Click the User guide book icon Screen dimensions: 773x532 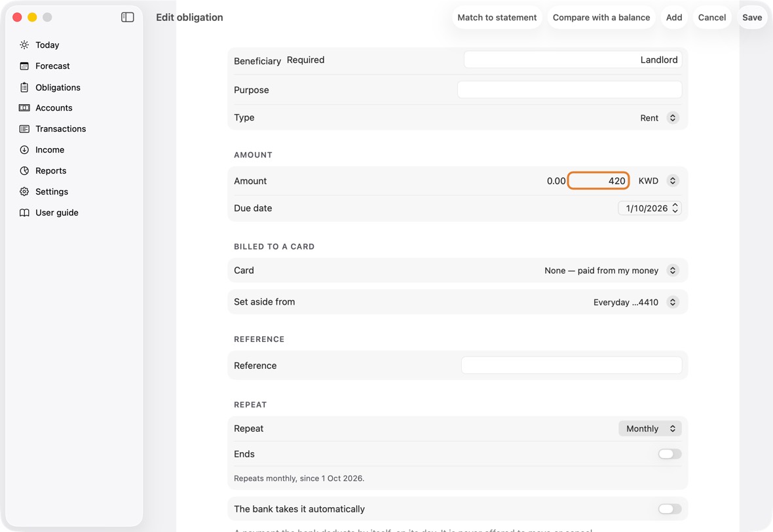(24, 212)
